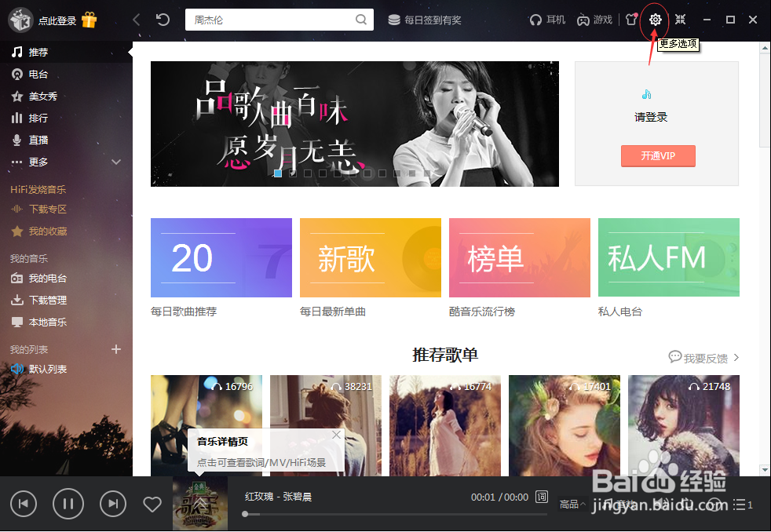
Task: Expand the 更多 chevron in sidebar
Action: (116, 162)
